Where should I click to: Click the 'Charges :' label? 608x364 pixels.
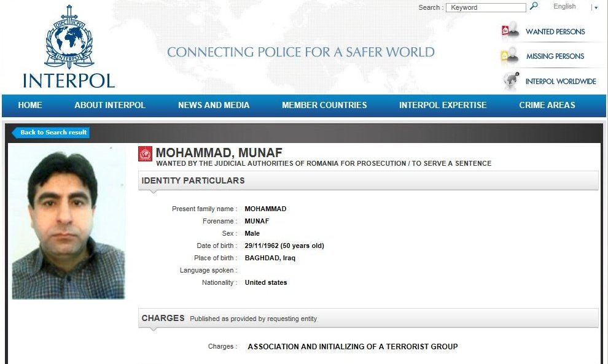(x=222, y=347)
